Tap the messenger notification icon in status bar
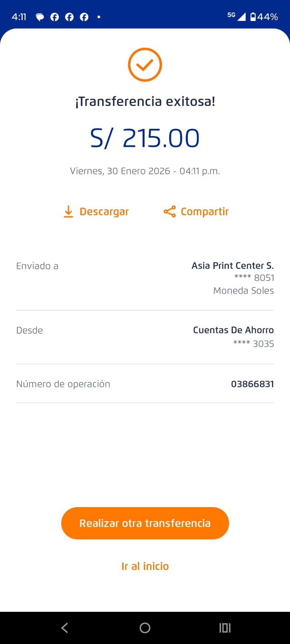Screen dimensions: 290x644 (x=40, y=17)
